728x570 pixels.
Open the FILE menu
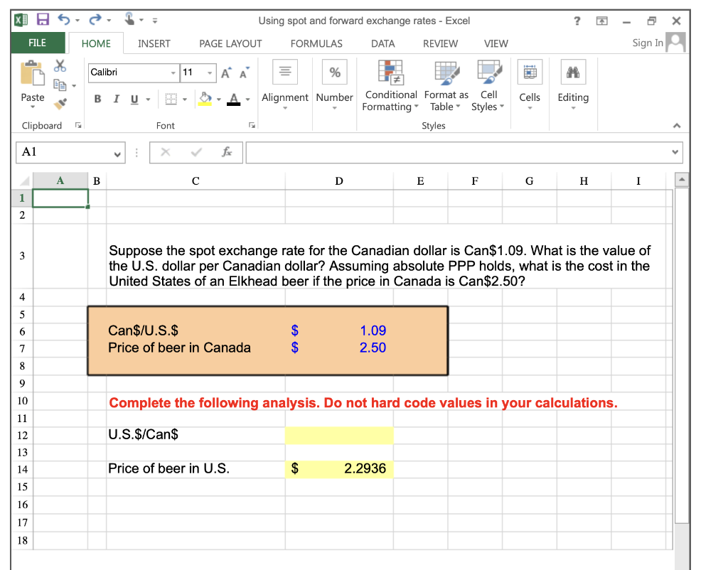38,43
